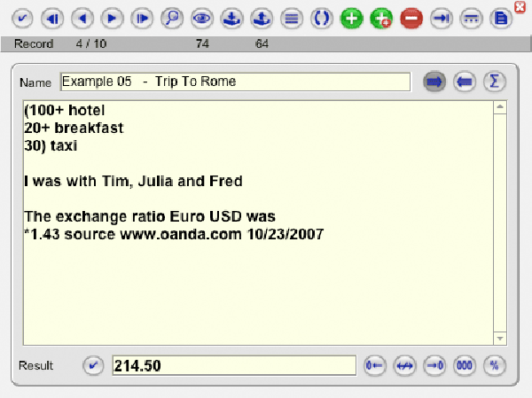Click the '20+ breakfast' line
The width and height of the screenshot is (532, 398).
point(74,128)
